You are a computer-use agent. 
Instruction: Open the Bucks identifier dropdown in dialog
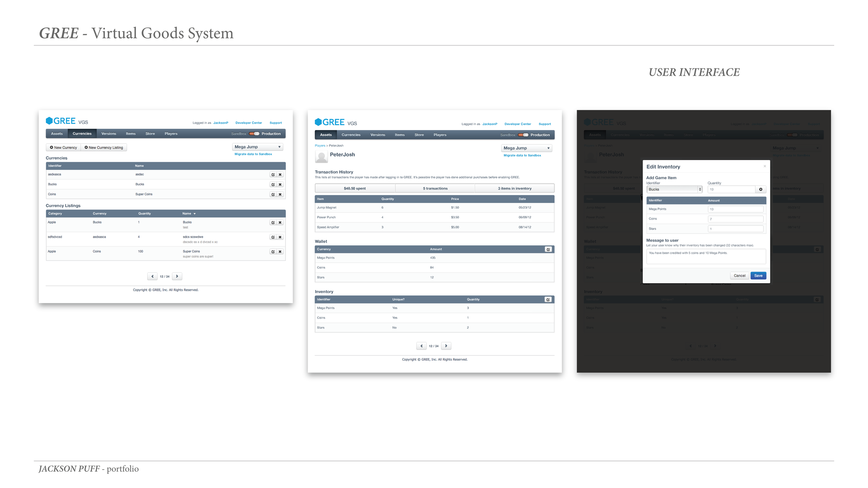tap(674, 189)
